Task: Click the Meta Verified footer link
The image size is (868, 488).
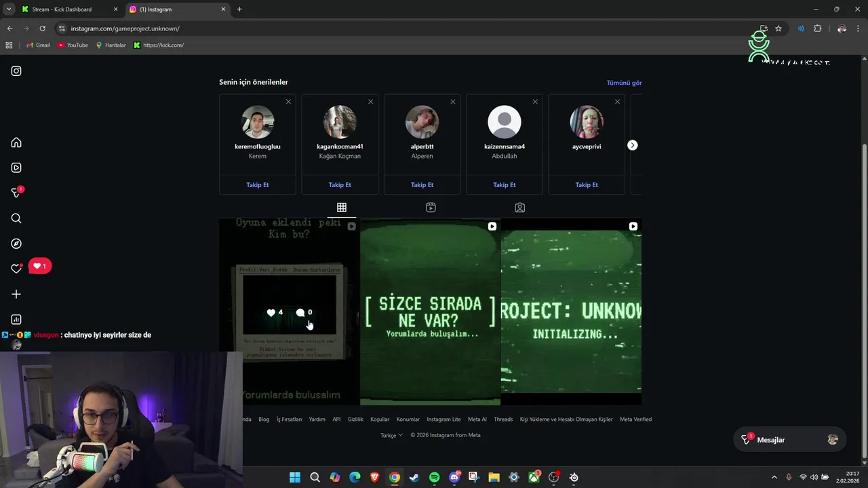Action: [635, 420]
